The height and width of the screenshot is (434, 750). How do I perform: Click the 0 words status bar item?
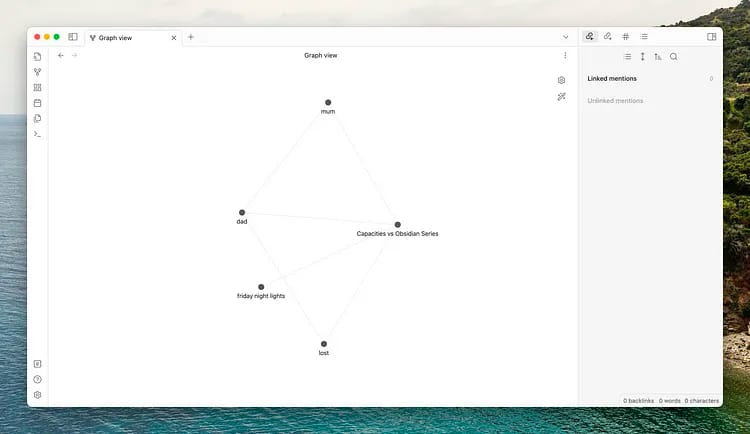click(669, 401)
